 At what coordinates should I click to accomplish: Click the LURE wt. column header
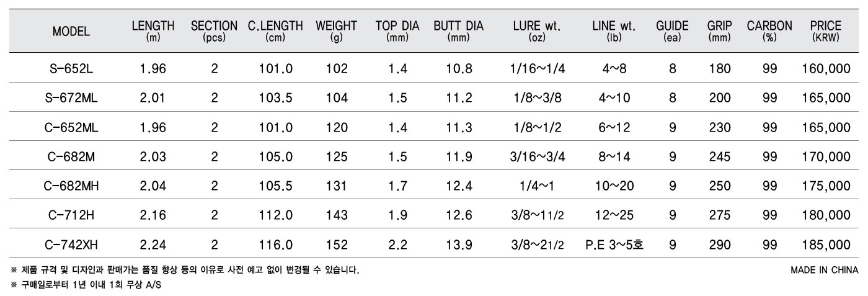click(x=536, y=31)
